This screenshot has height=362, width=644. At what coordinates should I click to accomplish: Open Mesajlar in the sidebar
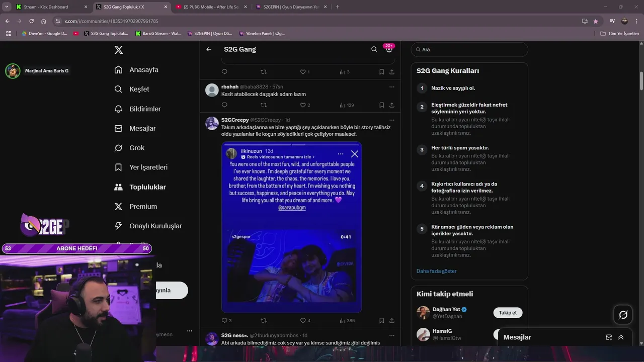pos(135,128)
